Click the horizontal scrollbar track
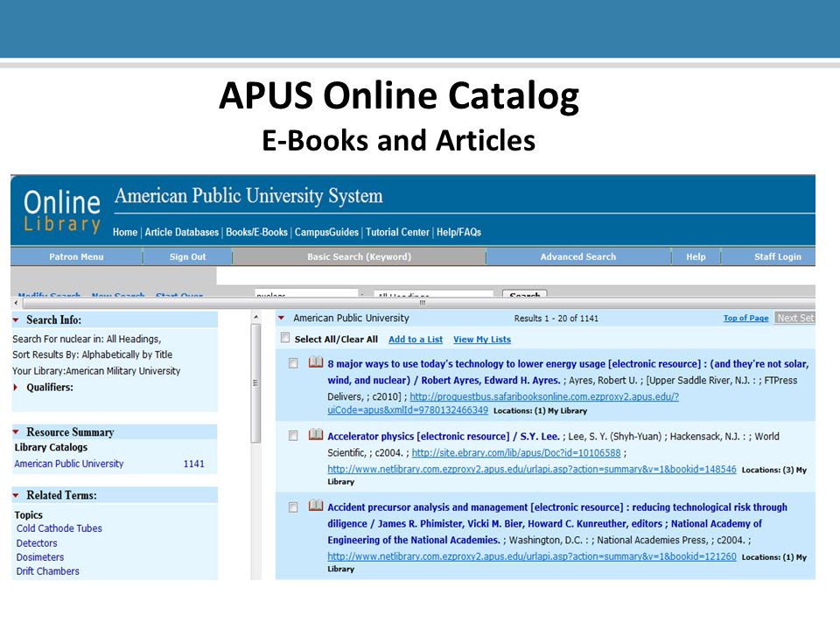Screen dimensions: 840x630 coord(418,303)
